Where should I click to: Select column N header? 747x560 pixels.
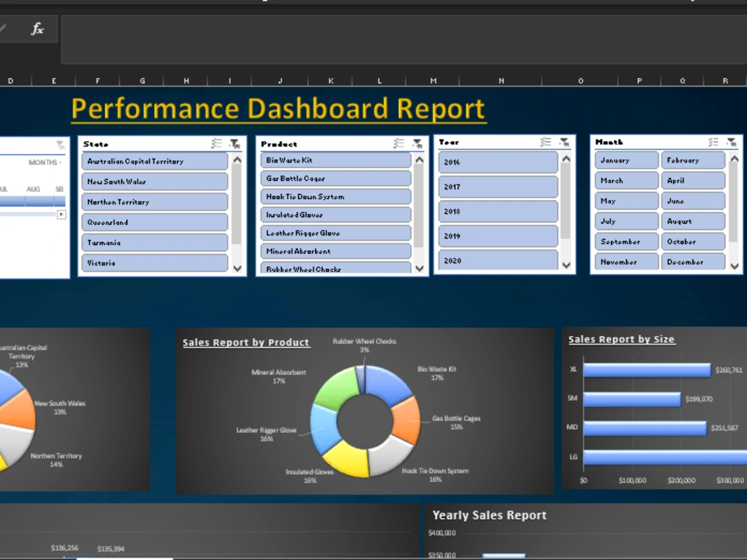click(501, 81)
